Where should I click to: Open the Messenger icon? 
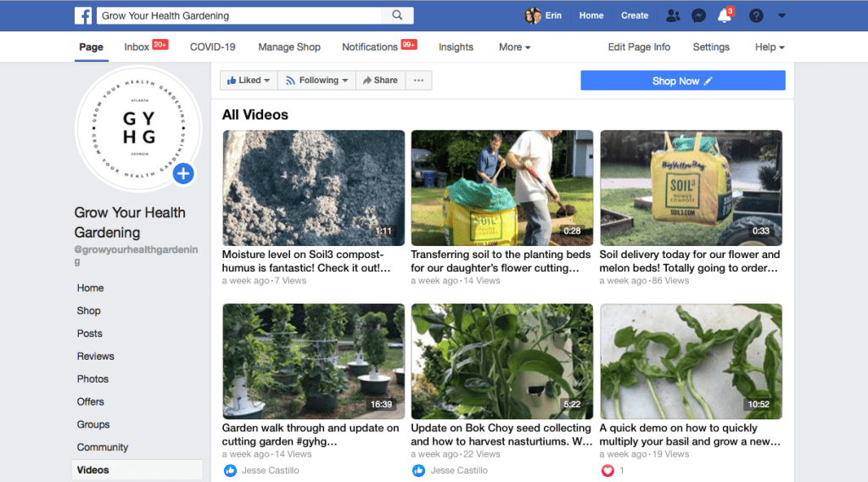[698, 15]
